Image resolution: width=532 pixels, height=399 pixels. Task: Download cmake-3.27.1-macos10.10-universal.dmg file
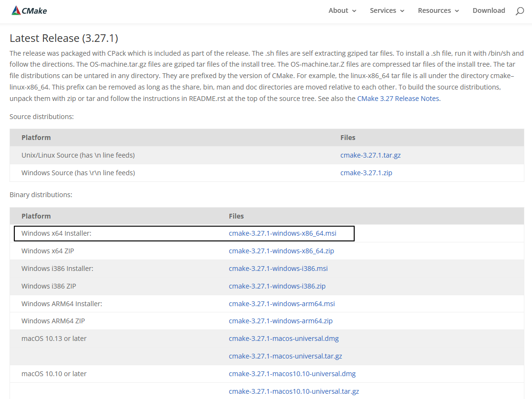pyautogui.click(x=292, y=374)
